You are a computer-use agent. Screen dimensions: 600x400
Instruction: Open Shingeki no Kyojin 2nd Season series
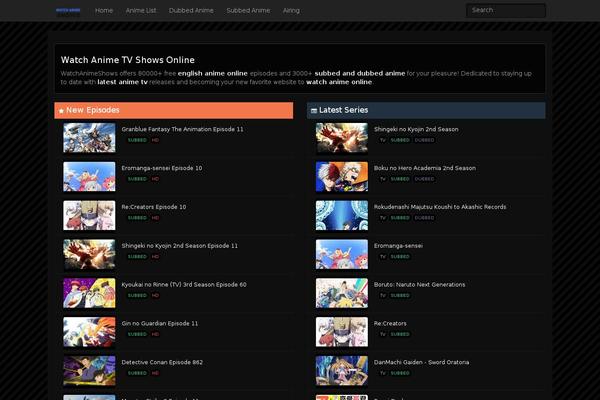[416, 129]
